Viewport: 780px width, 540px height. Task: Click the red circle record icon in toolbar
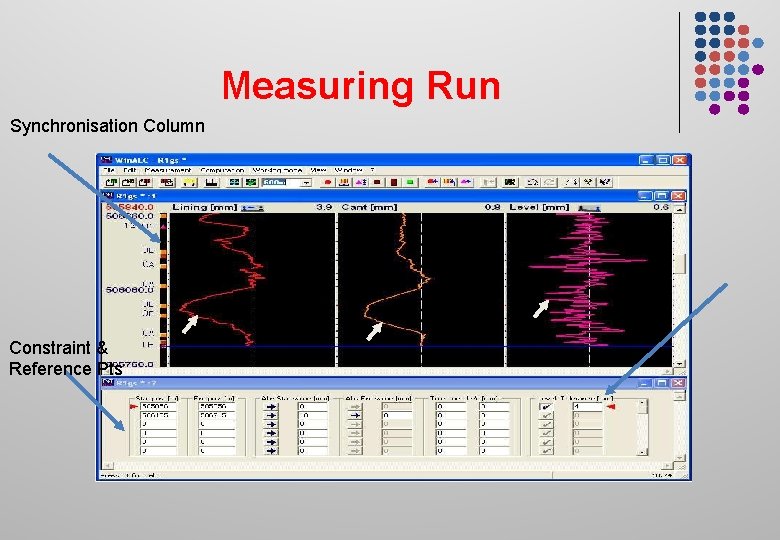[x=327, y=182]
